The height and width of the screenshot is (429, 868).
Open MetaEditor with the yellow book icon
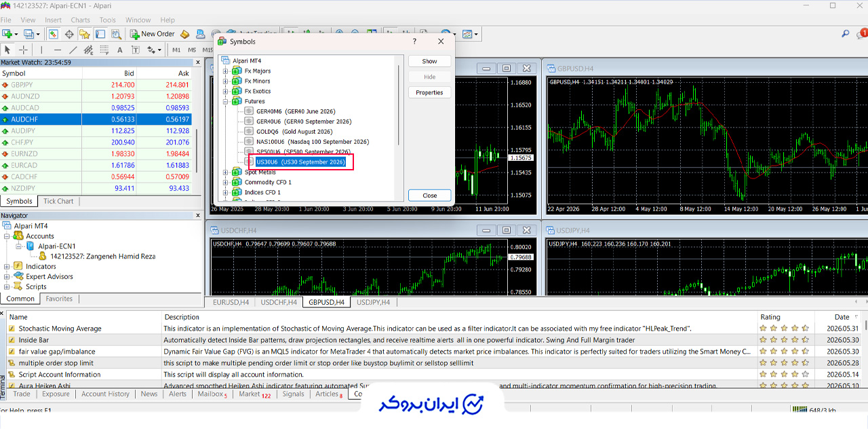coord(184,34)
